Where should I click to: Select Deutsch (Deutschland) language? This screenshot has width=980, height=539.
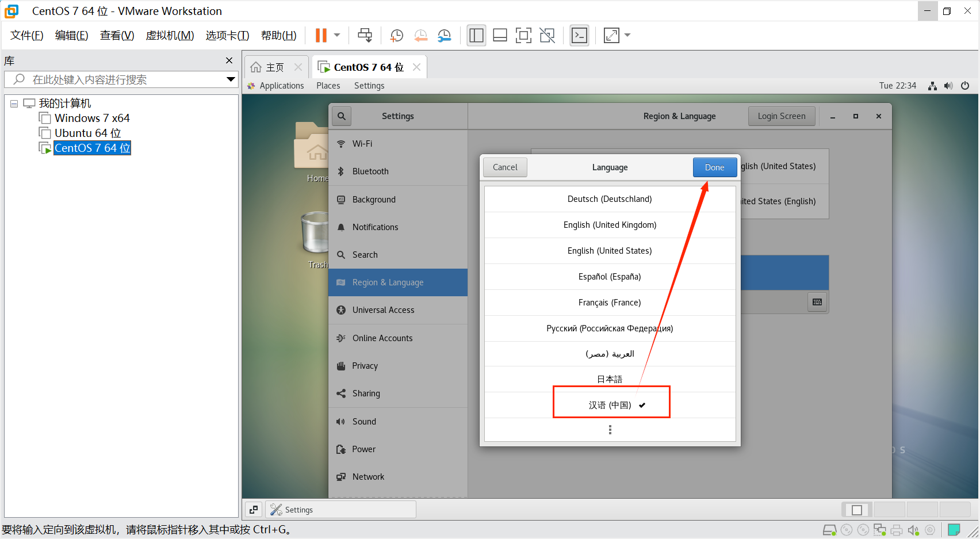(x=610, y=199)
